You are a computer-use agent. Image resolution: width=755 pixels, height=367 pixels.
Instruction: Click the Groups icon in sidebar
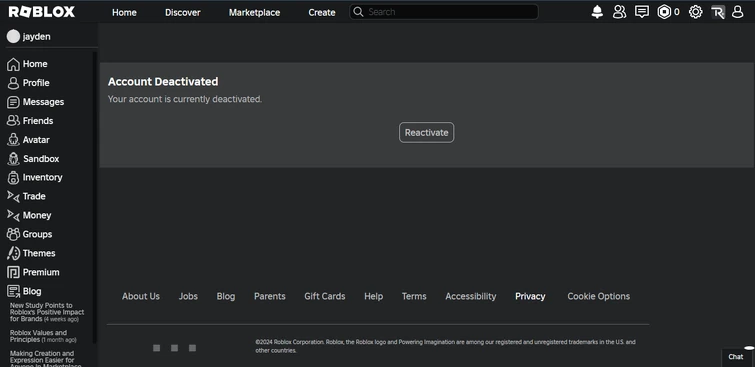point(13,235)
